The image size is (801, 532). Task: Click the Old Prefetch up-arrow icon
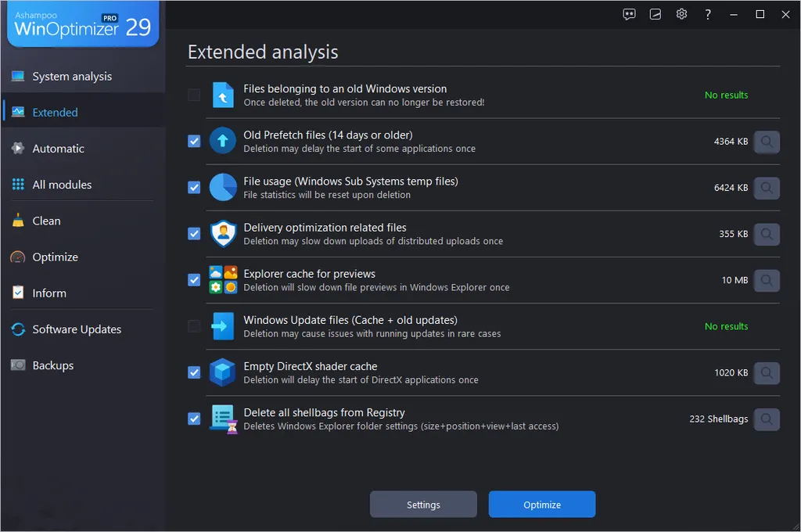point(223,141)
